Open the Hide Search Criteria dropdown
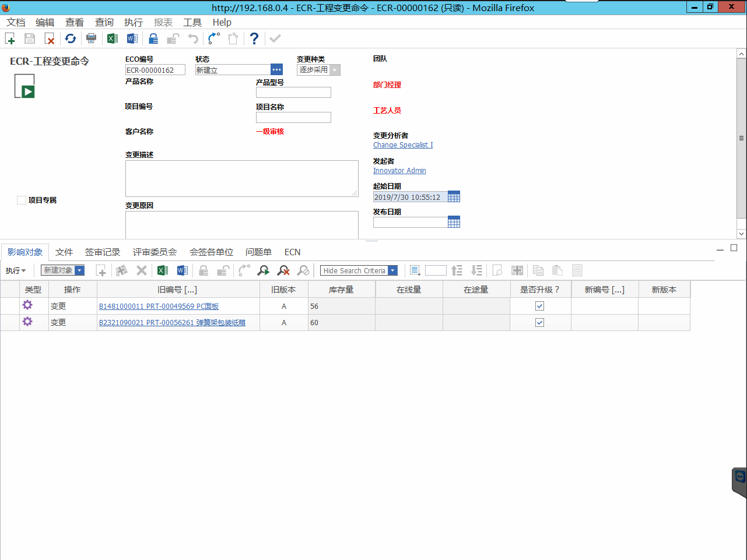Viewport: 747px width, 560px height. pos(393,270)
